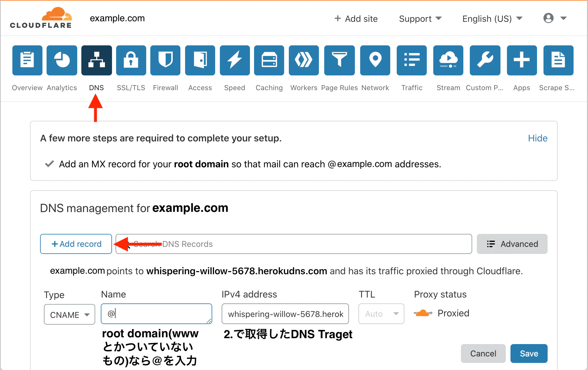Select the DNS network icon
The width and height of the screenshot is (588, 370).
coord(97,60)
